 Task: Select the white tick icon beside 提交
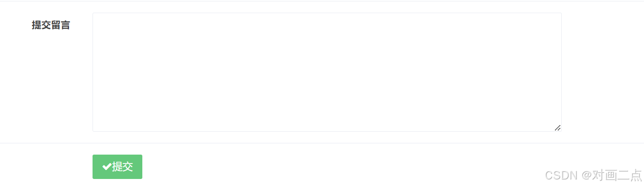coord(107,167)
